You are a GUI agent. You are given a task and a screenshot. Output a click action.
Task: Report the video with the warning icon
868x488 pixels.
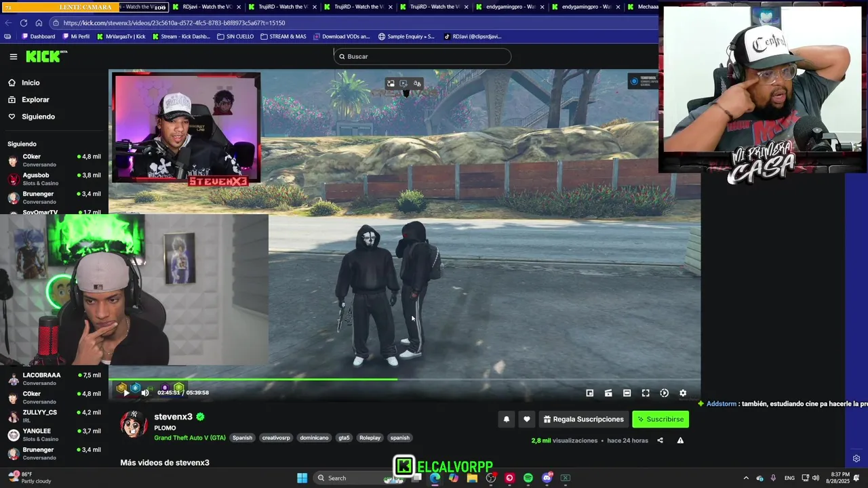[x=680, y=441]
